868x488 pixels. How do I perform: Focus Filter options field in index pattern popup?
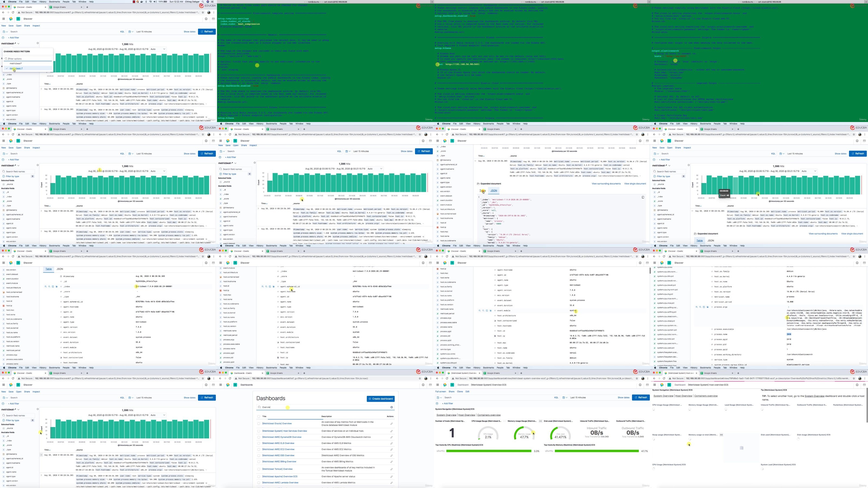click(x=28, y=59)
